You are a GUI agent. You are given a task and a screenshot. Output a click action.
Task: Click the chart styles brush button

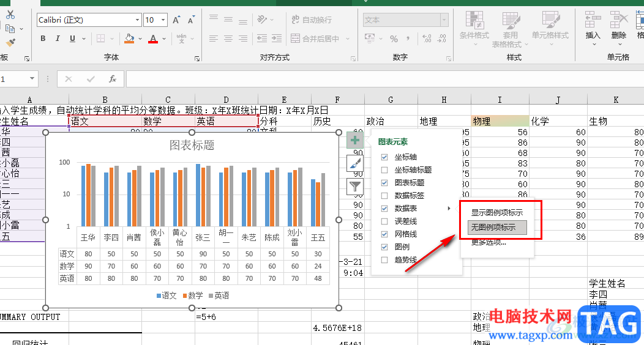(x=355, y=164)
